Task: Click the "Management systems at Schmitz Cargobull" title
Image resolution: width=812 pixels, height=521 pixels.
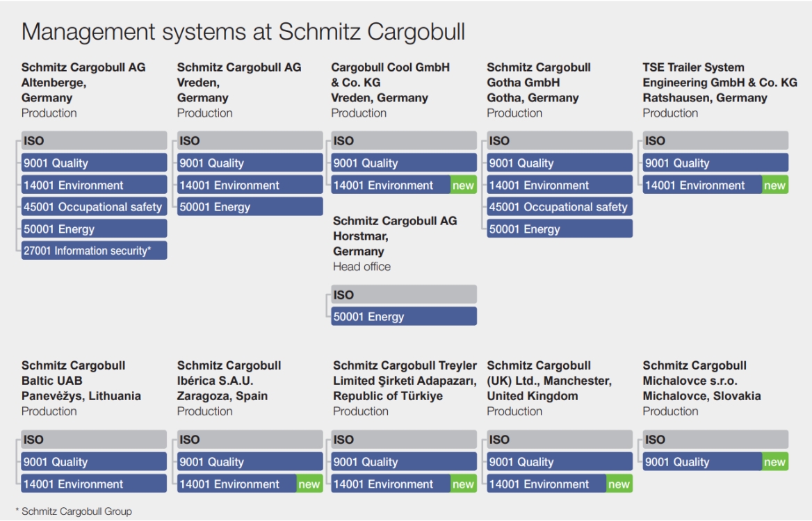Action: 243,32
